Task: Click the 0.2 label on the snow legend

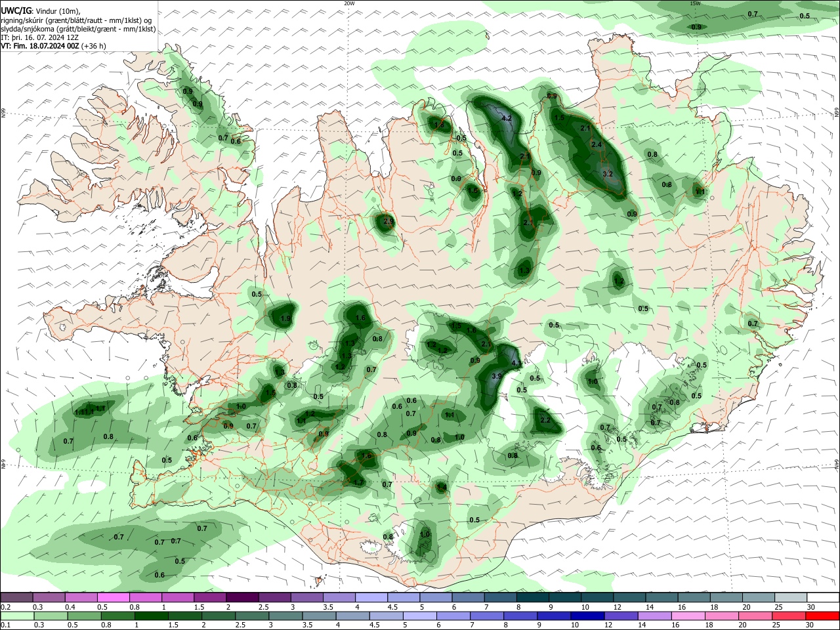Action: pyautogui.click(x=6, y=607)
